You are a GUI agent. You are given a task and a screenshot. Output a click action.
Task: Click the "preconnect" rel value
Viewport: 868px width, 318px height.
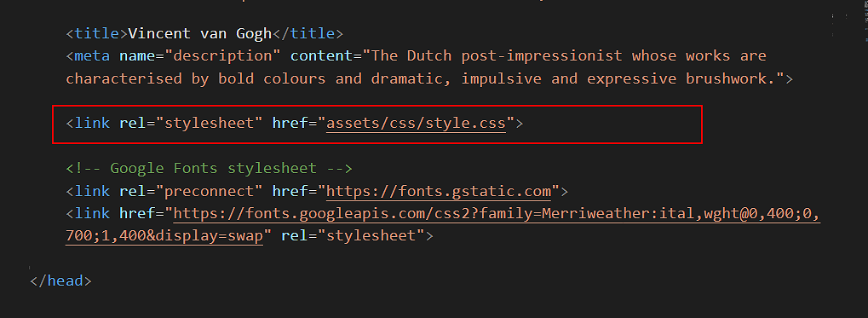tap(214, 192)
